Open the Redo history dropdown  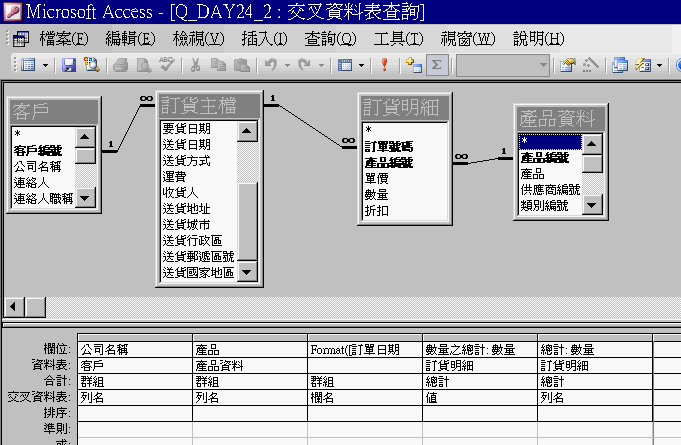[321, 66]
